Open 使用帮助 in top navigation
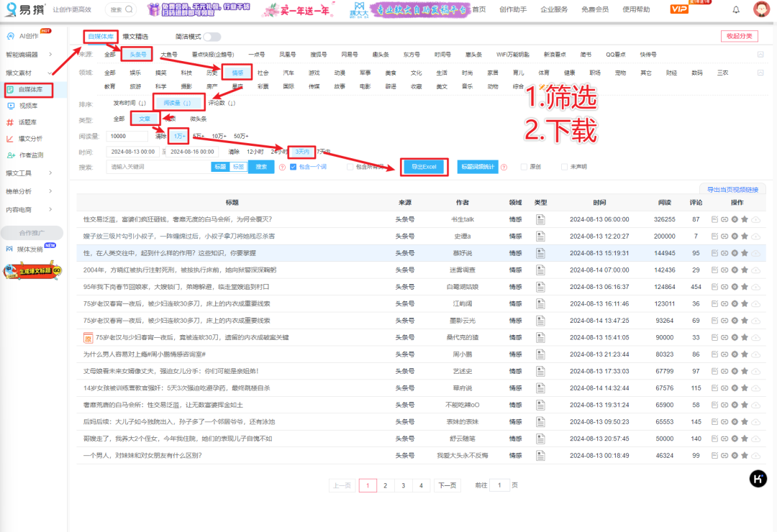 point(636,9)
